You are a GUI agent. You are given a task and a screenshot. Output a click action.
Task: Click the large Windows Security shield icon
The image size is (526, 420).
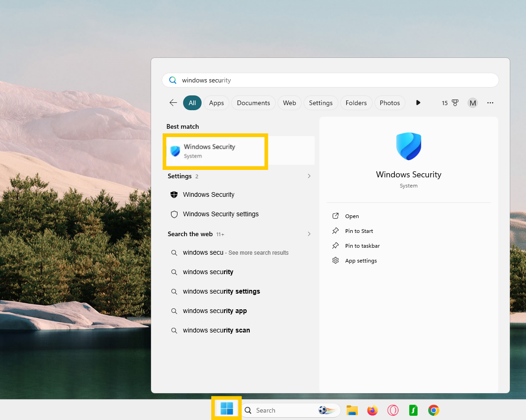click(x=409, y=146)
